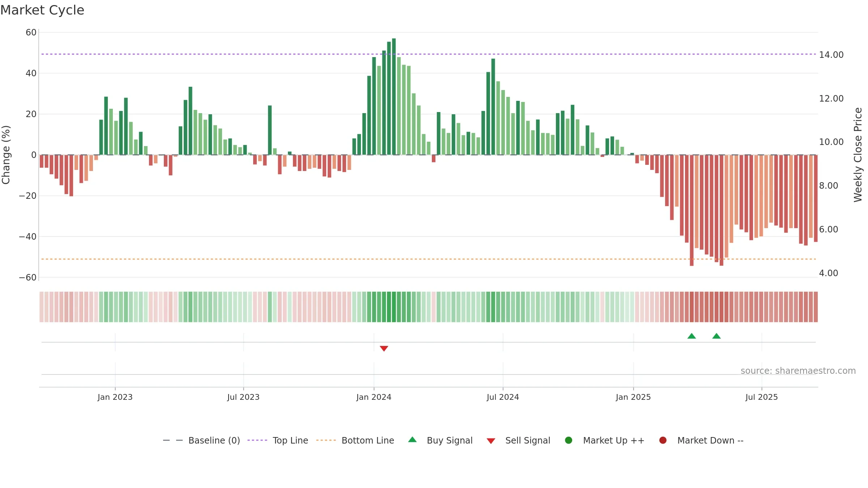Click the second green buy signal marker in 2025

(716, 336)
